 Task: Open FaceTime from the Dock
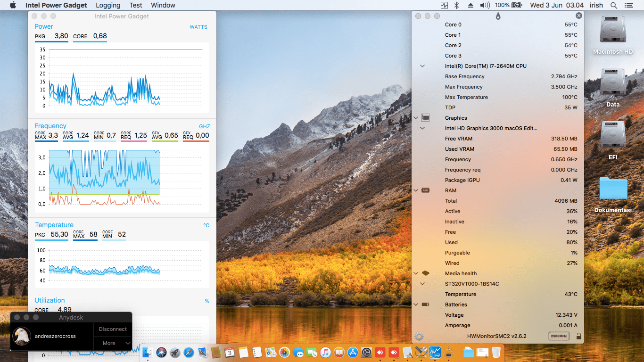(312, 352)
